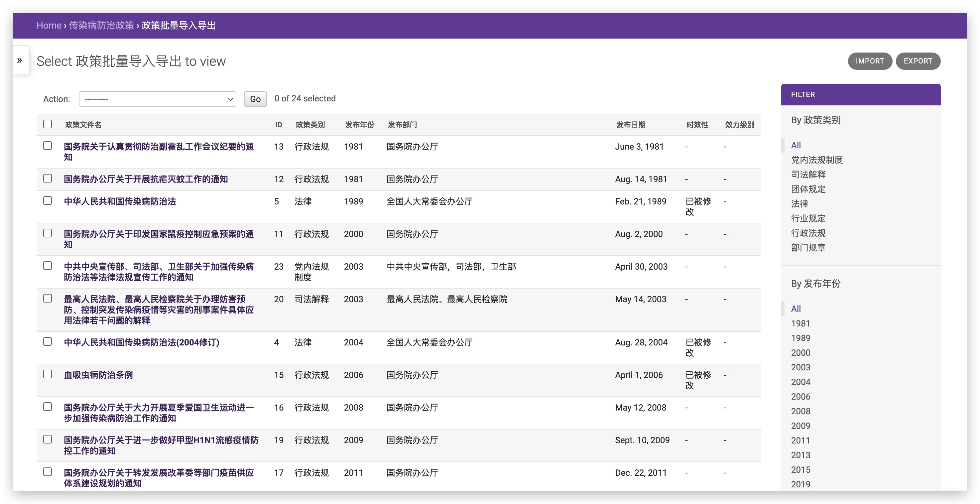Filter by 法律 category
Image resolution: width=980 pixels, height=504 pixels.
pos(800,204)
